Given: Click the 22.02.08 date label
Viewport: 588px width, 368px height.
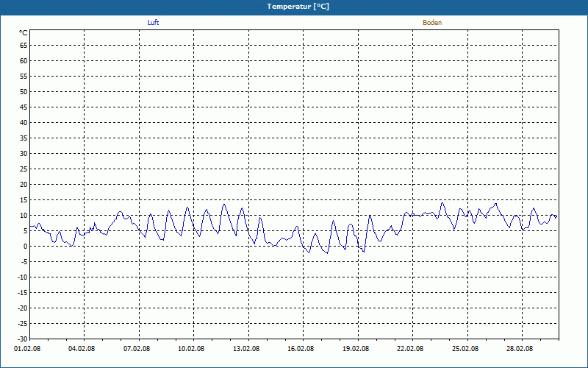Looking at the screenshot, I should 410,349.
